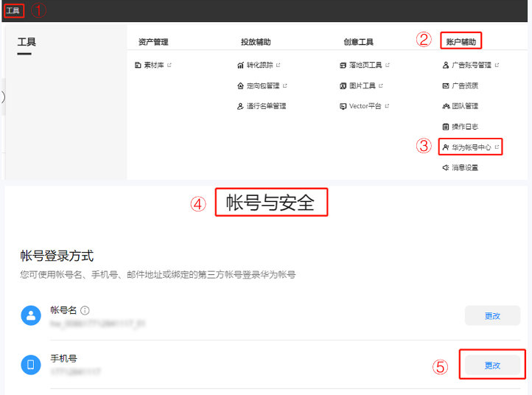Open 定向包管理

coord(263,86)
